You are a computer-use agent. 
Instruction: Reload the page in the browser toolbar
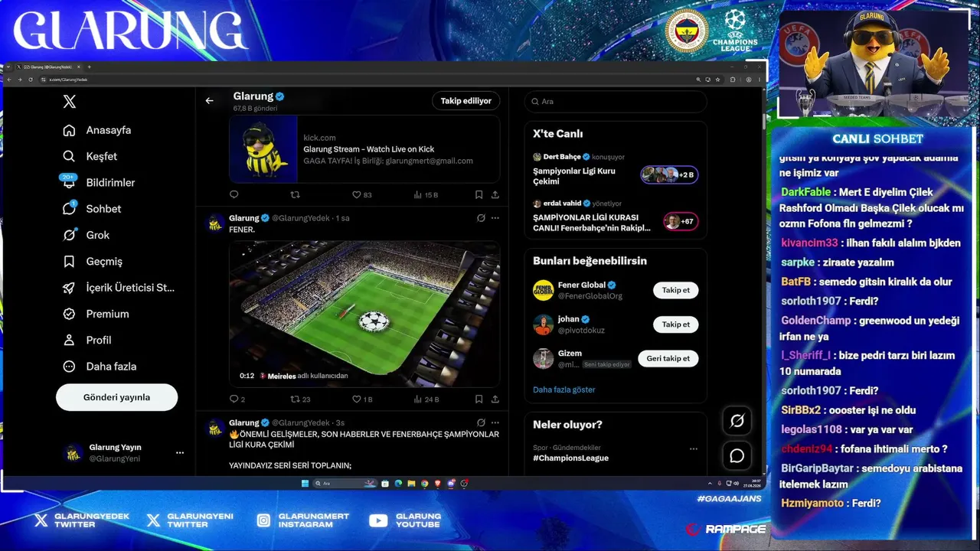(x=30, y=80)
